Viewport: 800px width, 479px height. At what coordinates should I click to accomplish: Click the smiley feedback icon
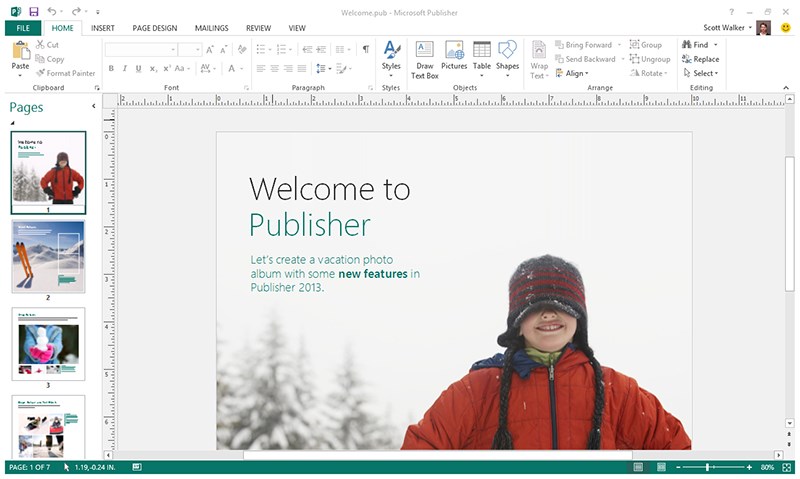click(786, 28)
